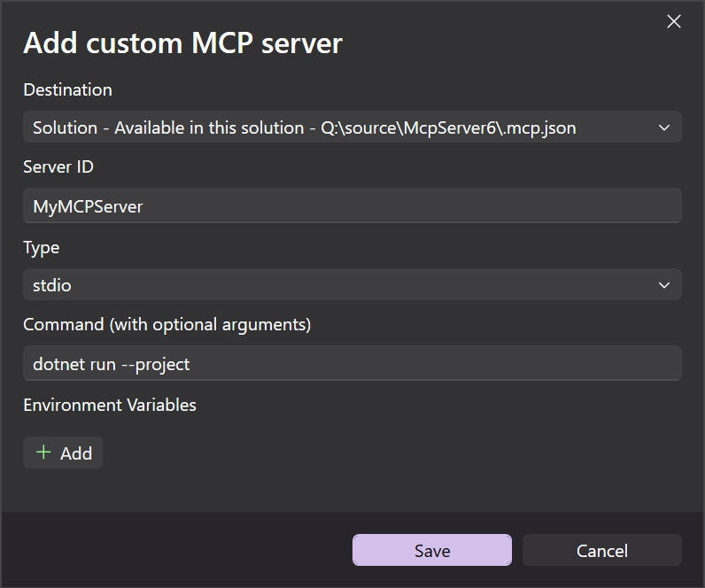Viewport: 705px width, 588px height.
Task: Click the Destination dropdown chevron arrow
Action: [664, 128]
